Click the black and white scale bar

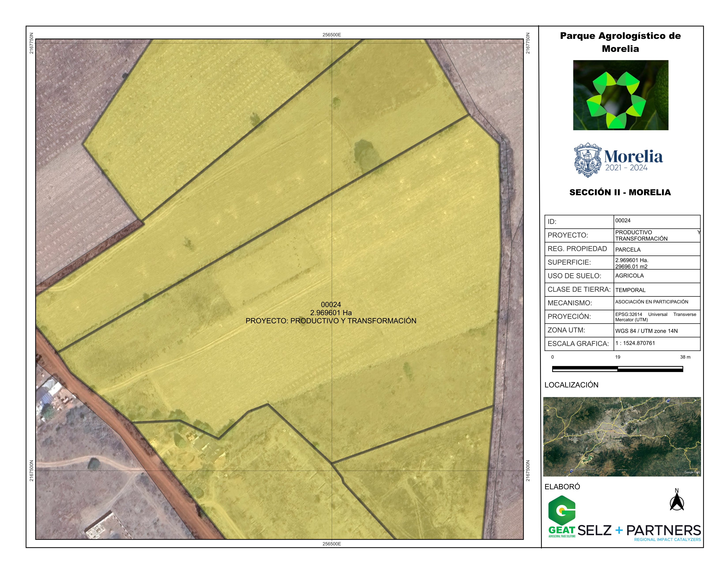click(x=617, y=368)
